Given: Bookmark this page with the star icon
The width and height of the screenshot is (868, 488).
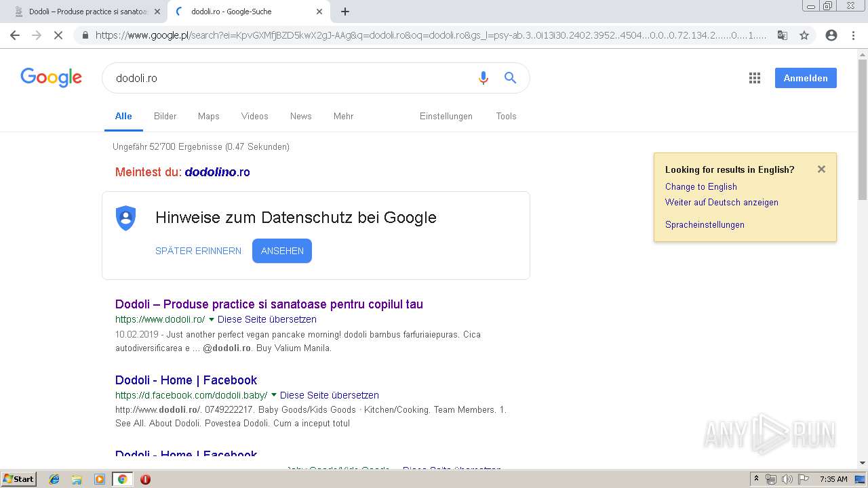Looking at the screenshot, I should [804, 35].
